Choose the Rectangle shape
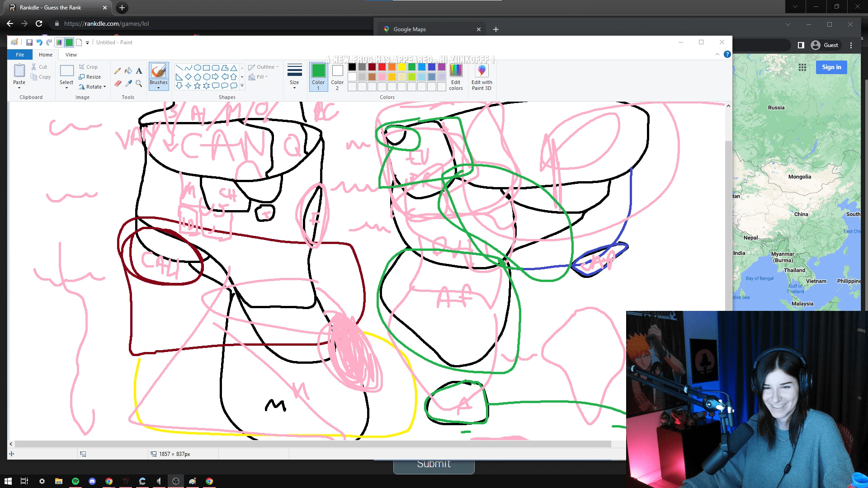This screenshot has height=488, width=868. tap(207, 68)
